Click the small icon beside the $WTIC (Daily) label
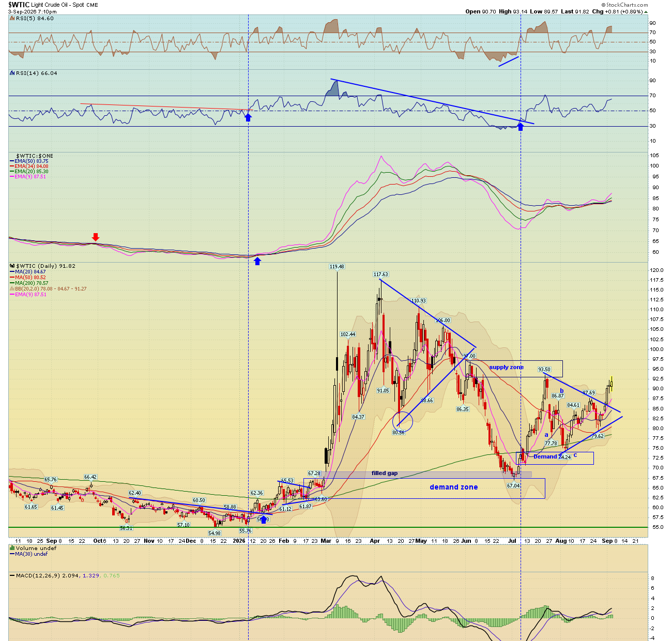Viewport: 672px width, 641px height. [12, 266]
